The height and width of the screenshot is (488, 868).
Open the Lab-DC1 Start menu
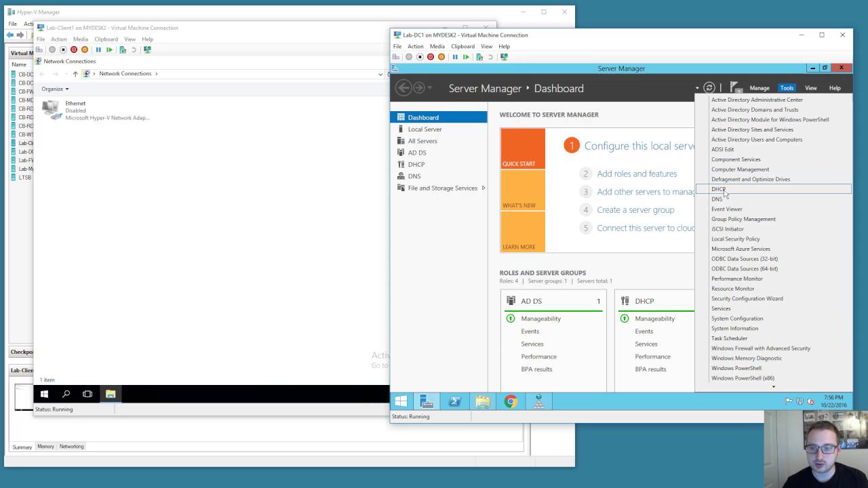401,402
